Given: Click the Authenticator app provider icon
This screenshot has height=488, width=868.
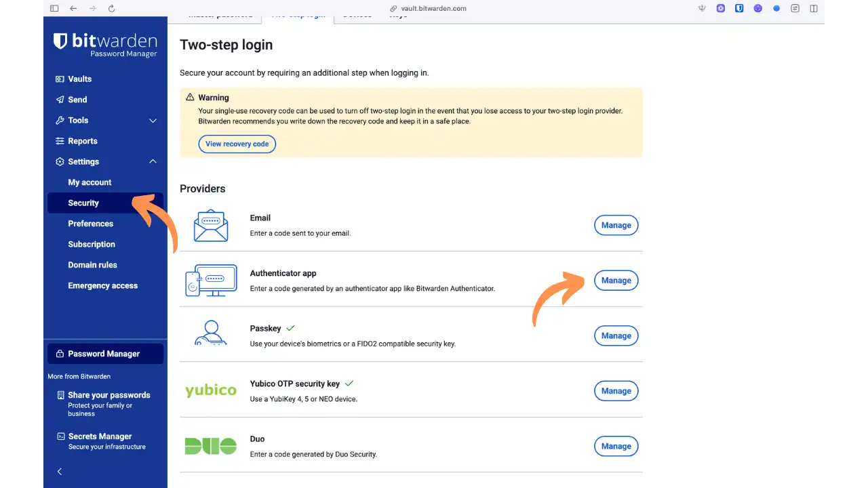Looking at the screenshot, I should (x=211, y=279).
